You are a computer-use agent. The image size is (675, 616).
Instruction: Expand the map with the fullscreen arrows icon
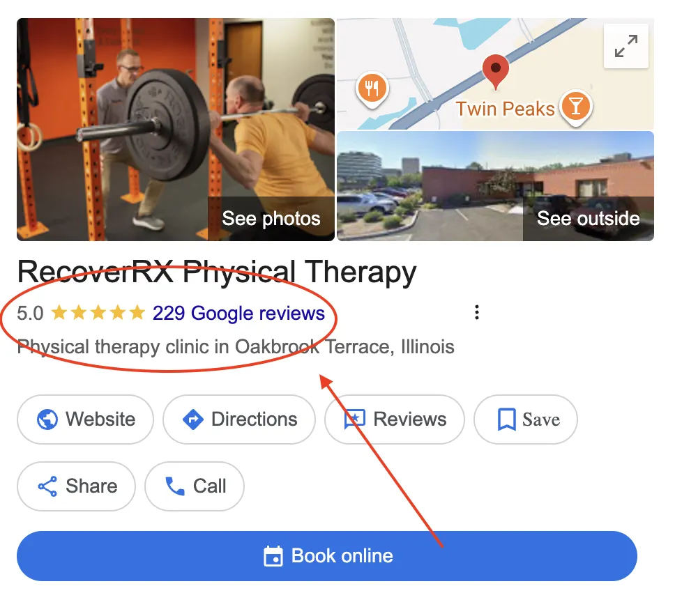(625, 46)
